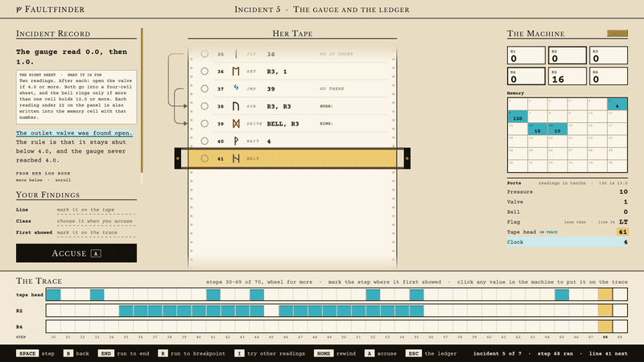The image size is (644, 362).
Task: Put register R3 on the trace
Action: (x=609, y=56)
